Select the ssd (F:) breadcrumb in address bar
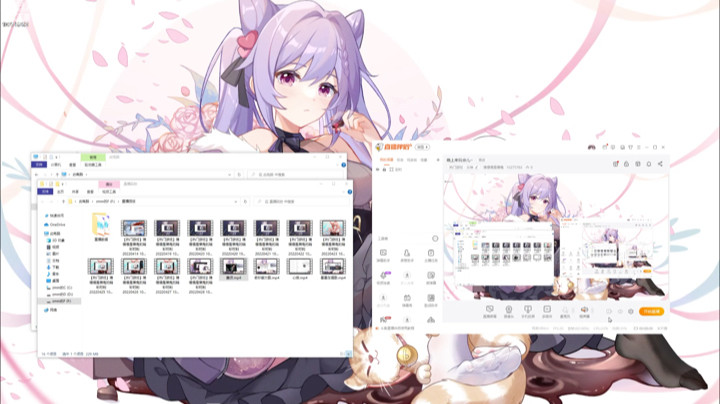This screenshot has height=404, width=720. click(x=105, y=202)
